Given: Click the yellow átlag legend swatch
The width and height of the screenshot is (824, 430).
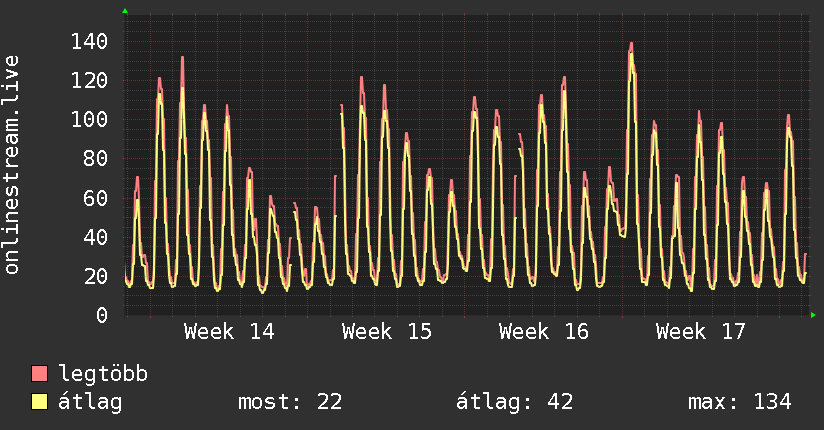Looking at the screenshot, I should [x=39, y=402].
